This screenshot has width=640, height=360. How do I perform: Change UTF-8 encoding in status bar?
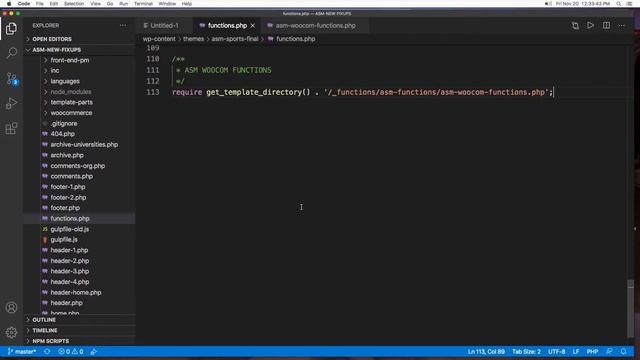[x=557, y=351]
